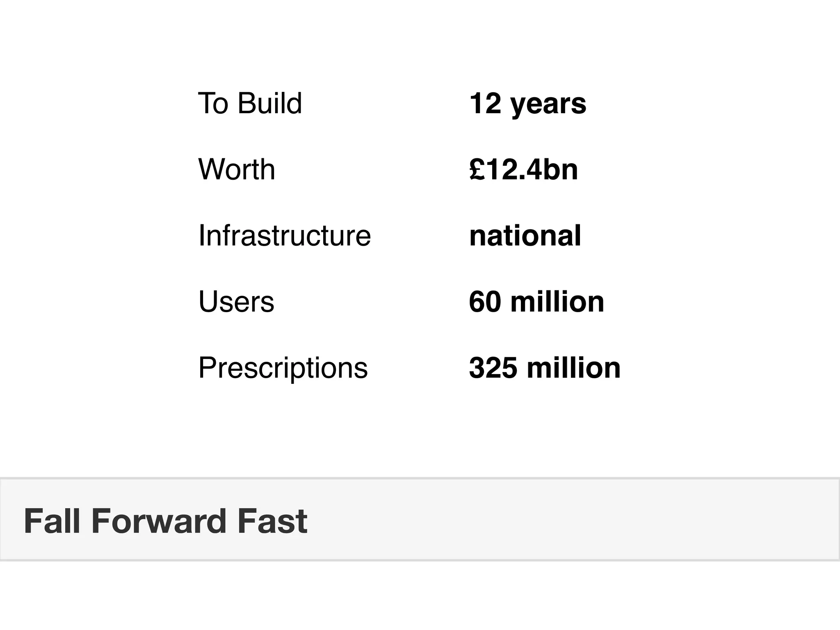Click the word 'Fall' in the footer

click(x=52, y=521)
